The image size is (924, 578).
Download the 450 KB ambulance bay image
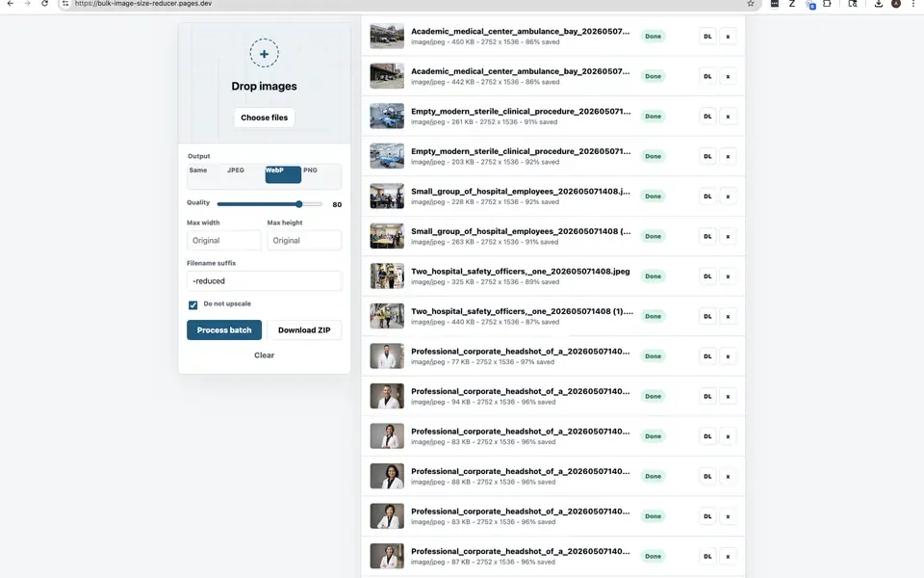[707, 37]
